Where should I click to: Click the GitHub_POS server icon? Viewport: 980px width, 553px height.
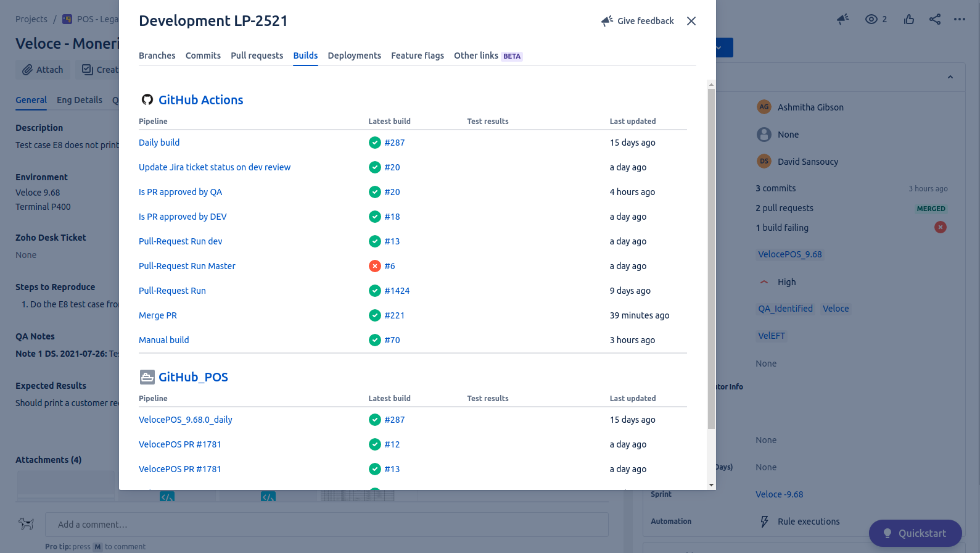tap(147, 377)
